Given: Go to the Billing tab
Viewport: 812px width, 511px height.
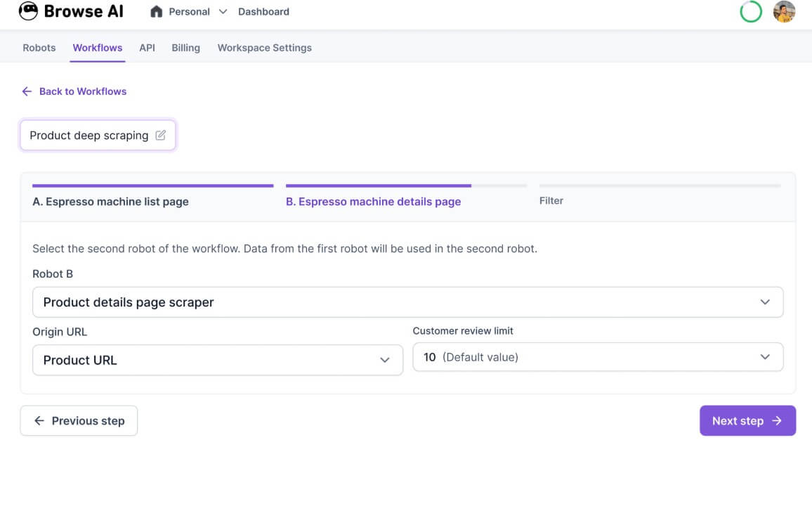Looking at the screenshot, I should 186,48.
